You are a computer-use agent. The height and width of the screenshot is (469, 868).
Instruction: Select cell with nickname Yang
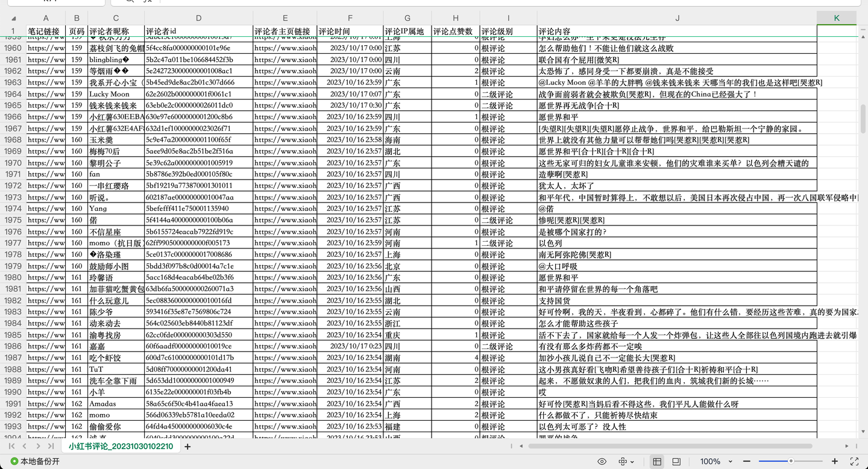[116, 209]
